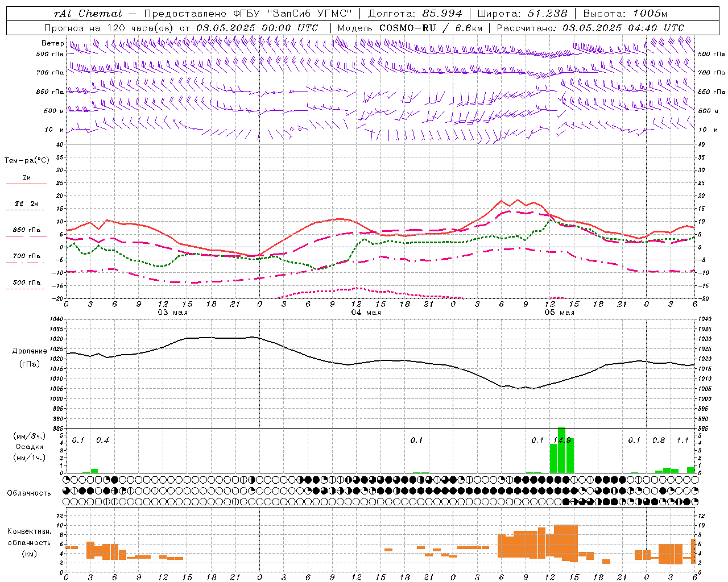
Task: Click the (мм/1ч.) precipitation unit label
Action: click(29, 458)
